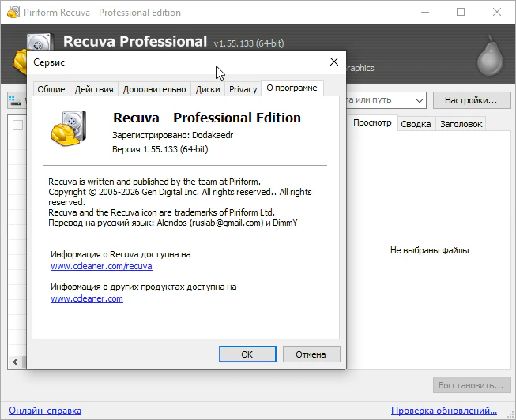This screenshot has height=420, width=516.
Task: Open the Онлайн-справка link
Action: pos(45,411)
